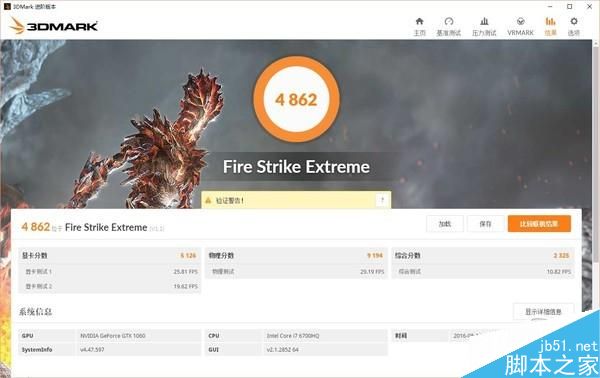
Task: Go to the Home (主页) page
Action: [419, 27]
